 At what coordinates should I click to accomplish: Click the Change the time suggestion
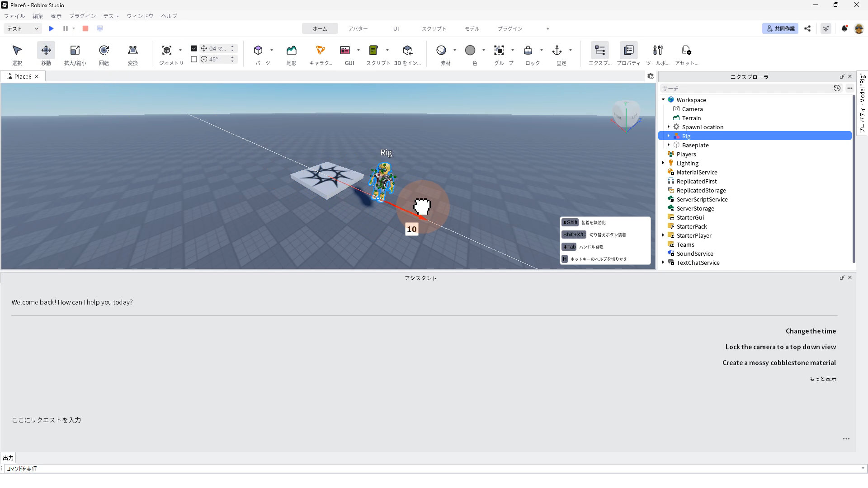tap(811, 331)
